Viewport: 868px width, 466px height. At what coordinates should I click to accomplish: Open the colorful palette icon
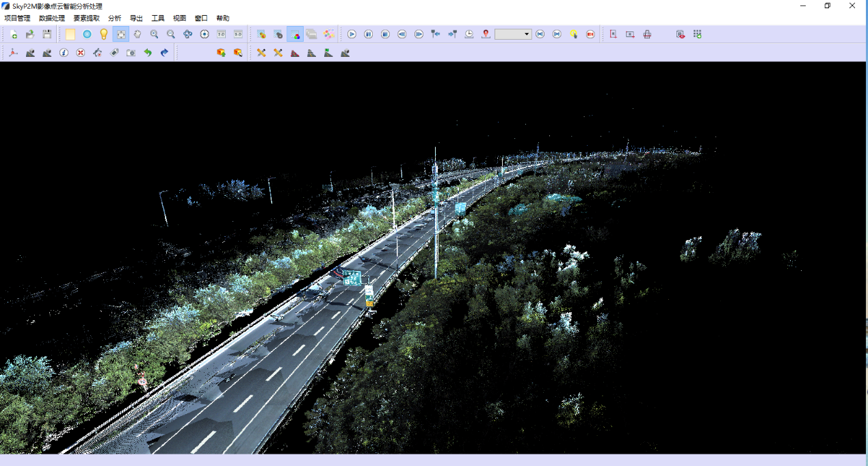pos(328,34)
